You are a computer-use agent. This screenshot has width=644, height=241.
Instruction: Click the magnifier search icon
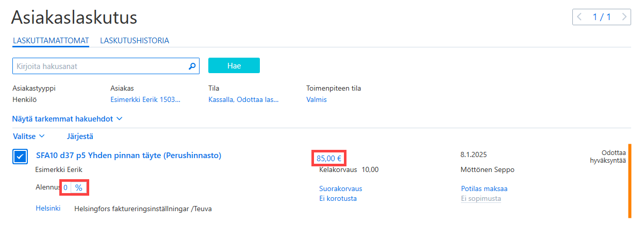(192, 66)
